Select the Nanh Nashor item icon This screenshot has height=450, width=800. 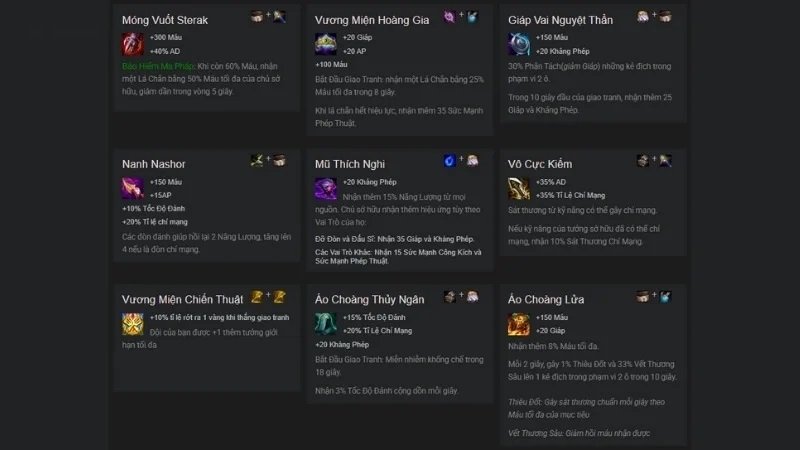(133, 188)
